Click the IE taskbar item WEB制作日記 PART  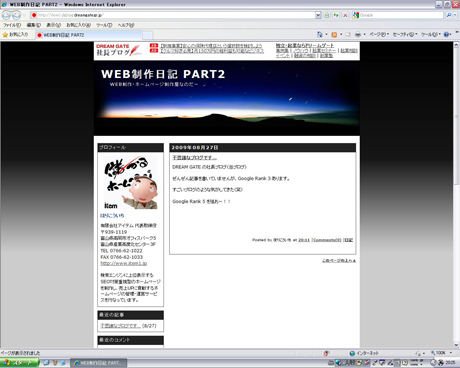(x=98, y=363)
